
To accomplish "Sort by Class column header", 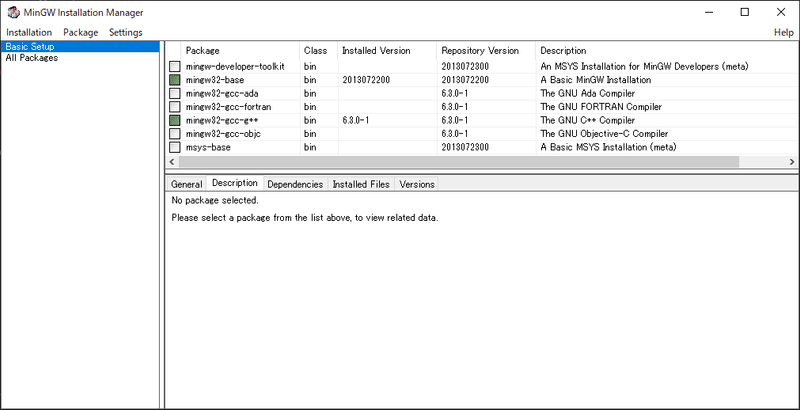I will [319, 50].
